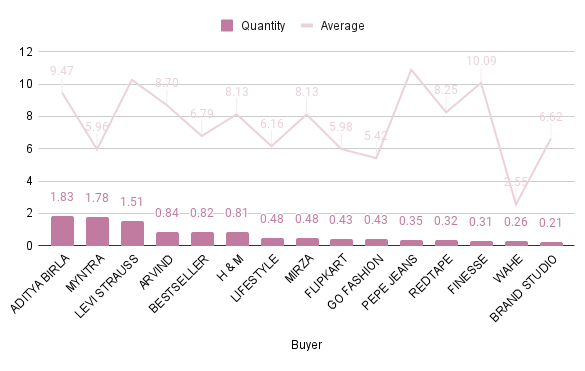Click the ADITYA BIRLA quantity bar

pos(62,231)
